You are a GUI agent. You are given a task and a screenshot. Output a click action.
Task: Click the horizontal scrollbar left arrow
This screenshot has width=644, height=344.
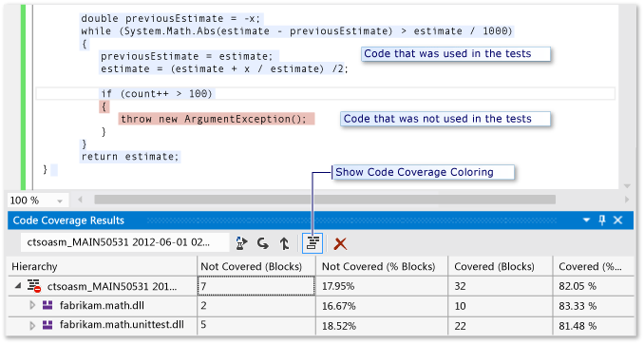pos(80,200)
